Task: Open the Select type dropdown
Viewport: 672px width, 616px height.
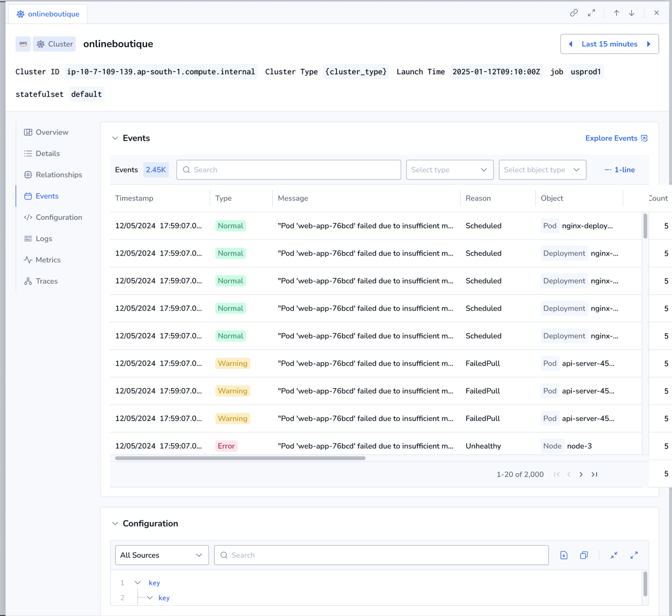Action: pyautogui.click(x=449, y=170)
